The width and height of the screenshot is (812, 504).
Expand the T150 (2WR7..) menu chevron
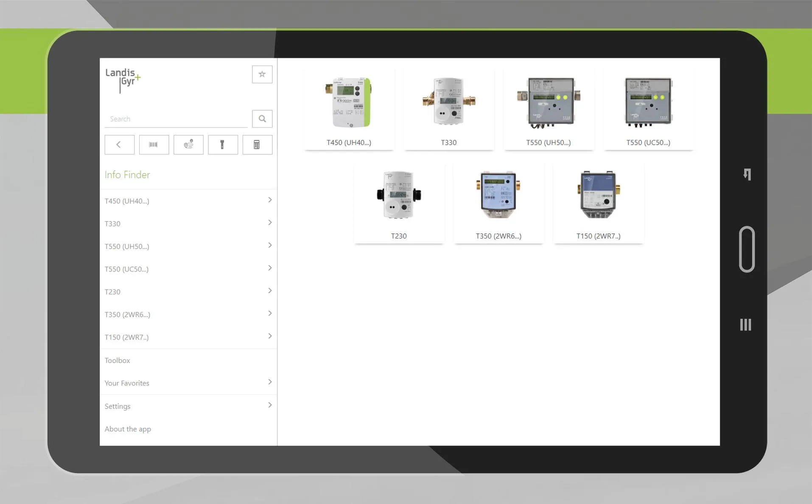pos(270,336)
